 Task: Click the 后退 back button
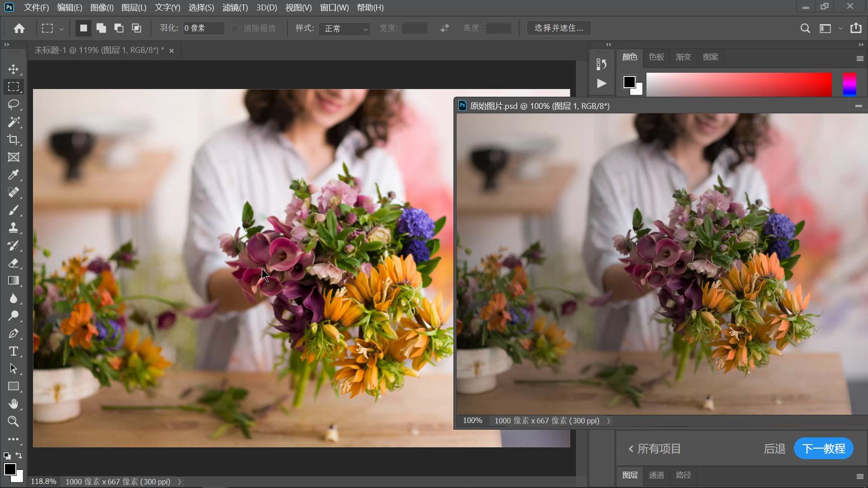click(774, 449)
